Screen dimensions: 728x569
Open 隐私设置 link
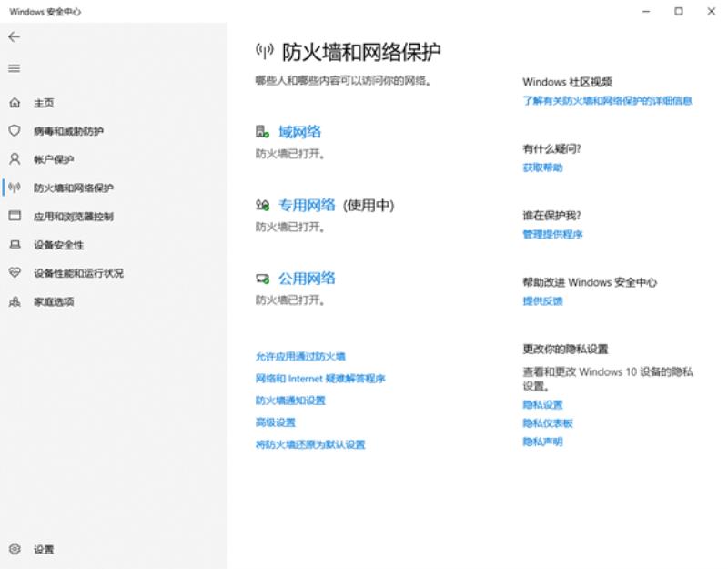pos(542,404)
